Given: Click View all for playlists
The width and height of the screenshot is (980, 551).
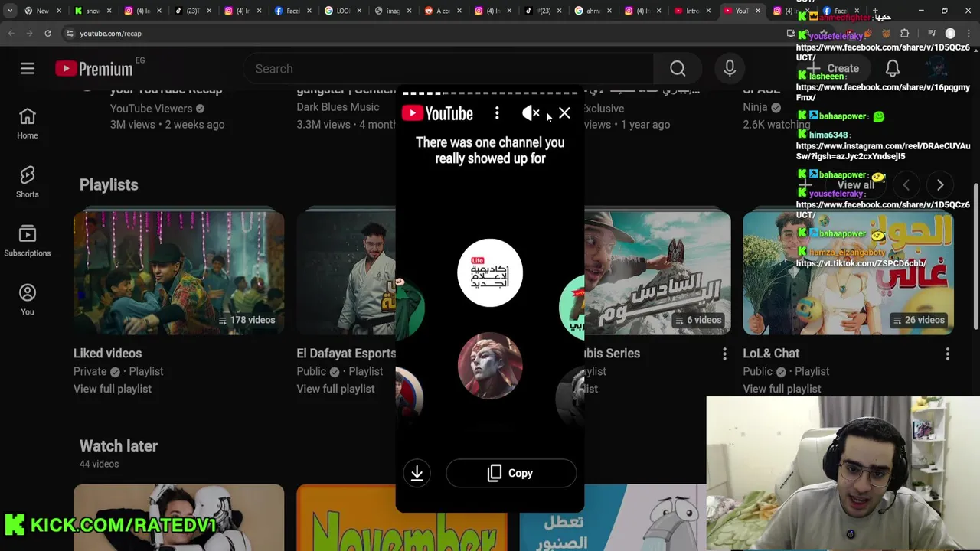Looking at the screenshot, I should pyautogui.click(x=855, y=185).
